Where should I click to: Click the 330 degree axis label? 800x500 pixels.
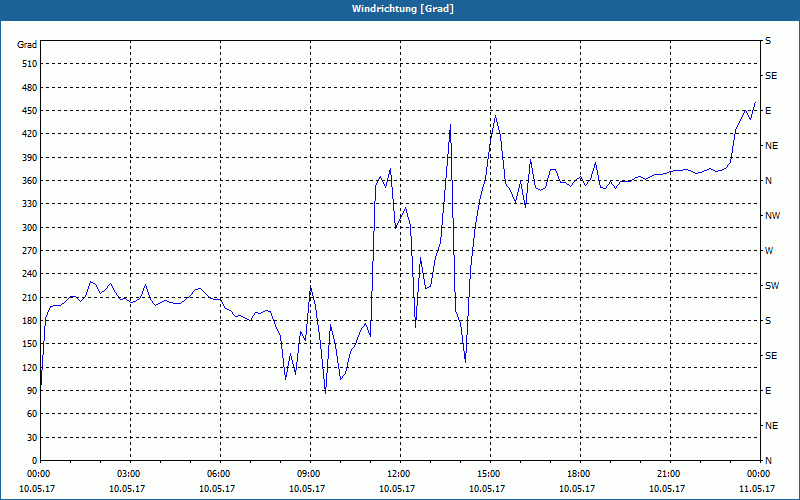tap(30, 204)
